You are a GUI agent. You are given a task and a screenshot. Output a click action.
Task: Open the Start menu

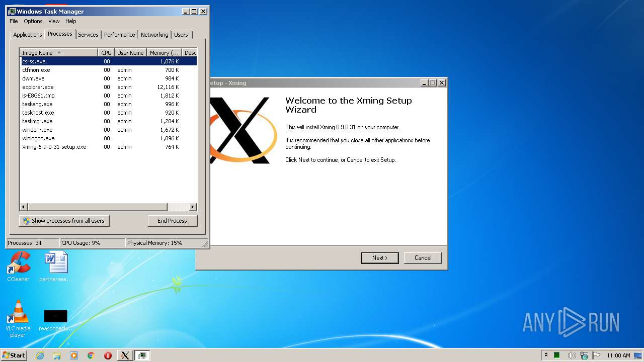(14, 355)
